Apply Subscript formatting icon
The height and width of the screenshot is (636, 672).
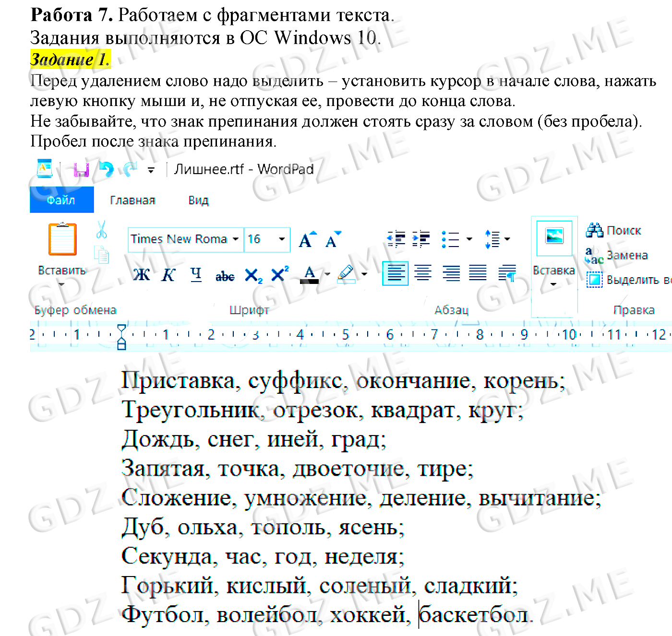pos(253,275)
